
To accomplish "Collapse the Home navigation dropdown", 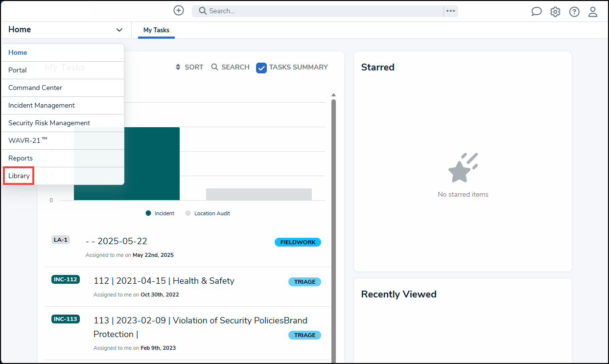I will [119, 30].
